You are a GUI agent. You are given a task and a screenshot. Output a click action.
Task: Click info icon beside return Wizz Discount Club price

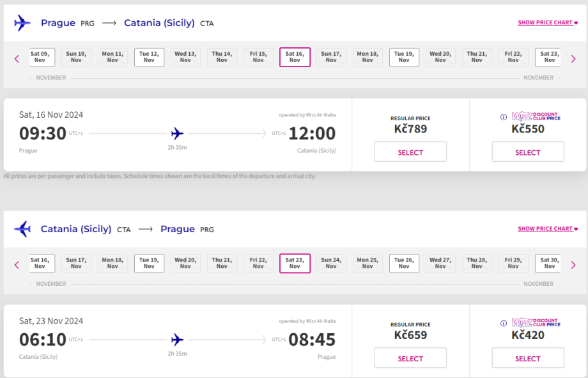[x=504, y=323]
